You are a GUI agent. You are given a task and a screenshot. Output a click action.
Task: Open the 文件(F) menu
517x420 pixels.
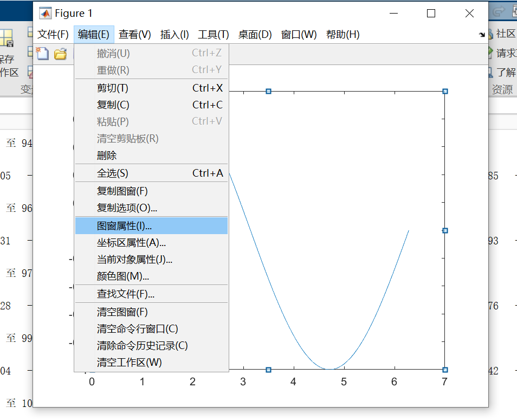(x=53, y=34)
